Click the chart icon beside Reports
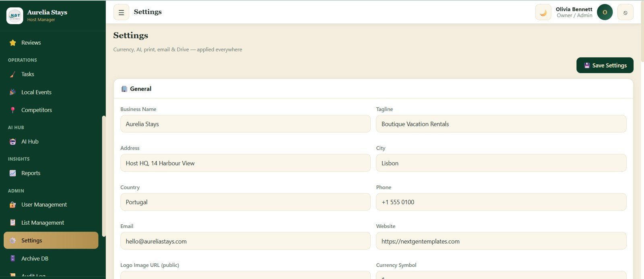Viewport: 644px width, 279px height. (13, 173)
